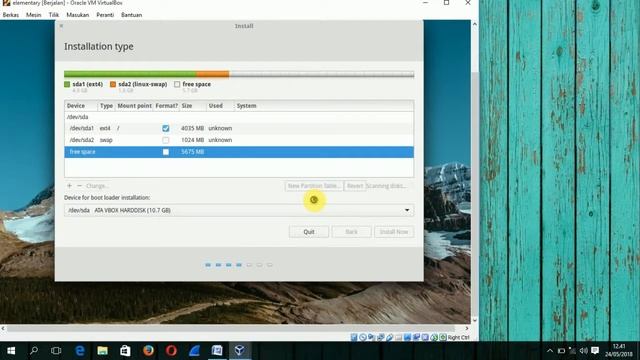The image size is (640, 360).
Task: Click the Mount point column header
Action: click(x=134, y=106)
